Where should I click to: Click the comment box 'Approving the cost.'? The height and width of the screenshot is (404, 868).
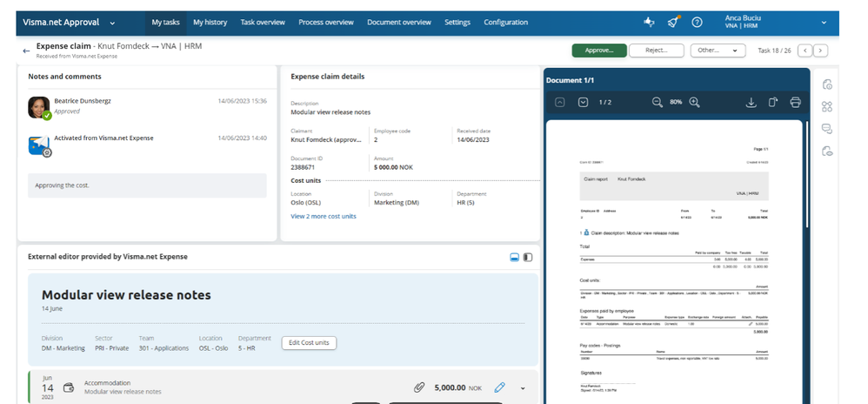click(147, 185)
